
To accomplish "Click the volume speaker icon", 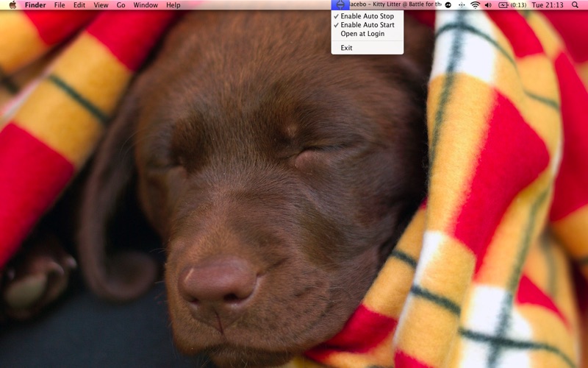I will pyautogui.click(x=488, y=5).
